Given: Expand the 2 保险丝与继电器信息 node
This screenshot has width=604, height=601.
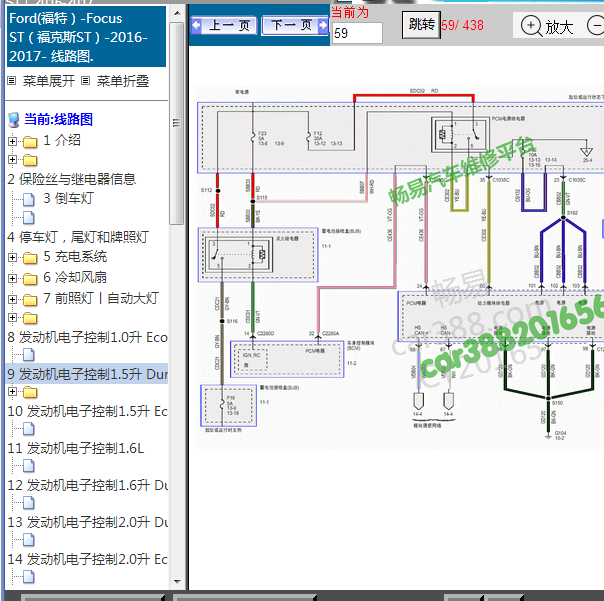Looking at the screenshot, I should click(12, 159).
